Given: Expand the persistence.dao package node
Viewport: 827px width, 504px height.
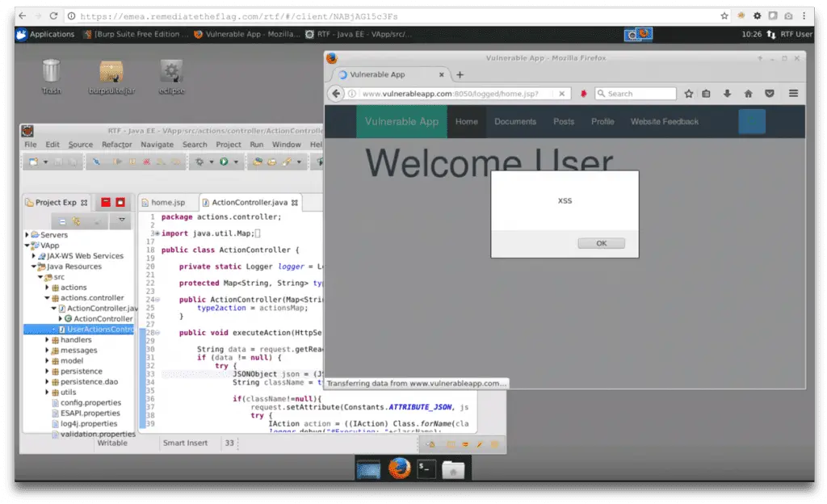Looking at the screenshot, I should point(48,382).
